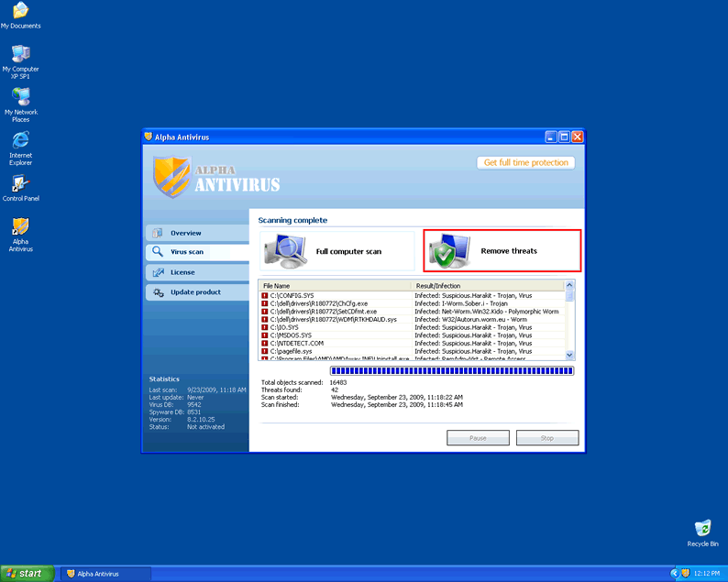
Task: Open the Alpha Antivirus desktop shortcut
Action: click(x=20, y=227)
